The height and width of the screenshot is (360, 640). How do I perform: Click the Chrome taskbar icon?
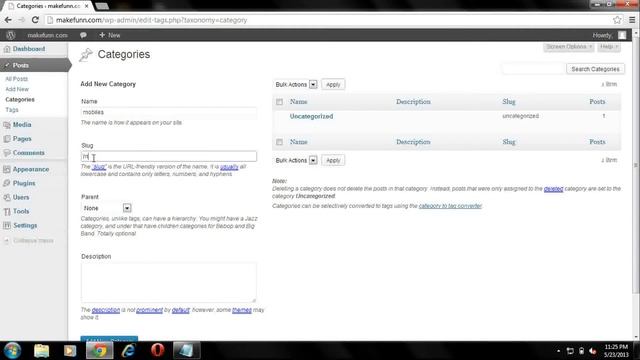[99, 351]
